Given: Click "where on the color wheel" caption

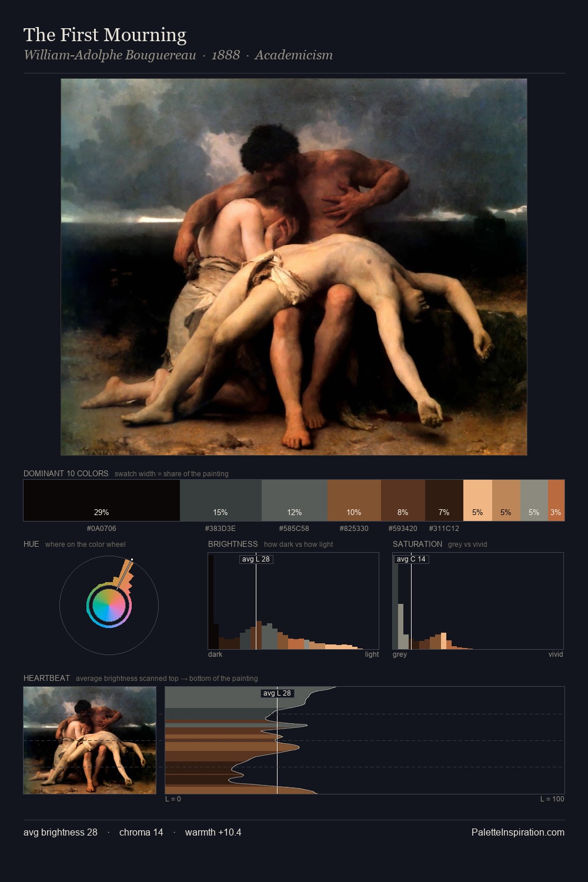Looking at the screenshot, I should [85, 544].
